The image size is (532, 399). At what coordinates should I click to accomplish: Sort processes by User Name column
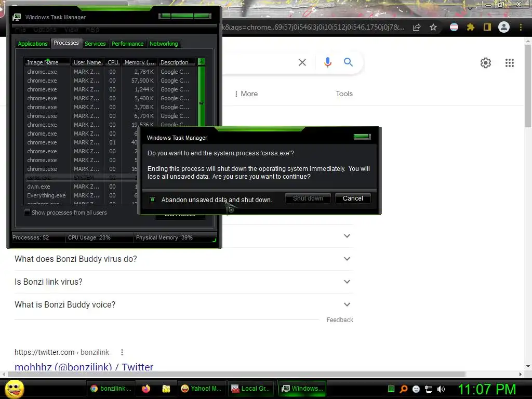tap(87, 62)
